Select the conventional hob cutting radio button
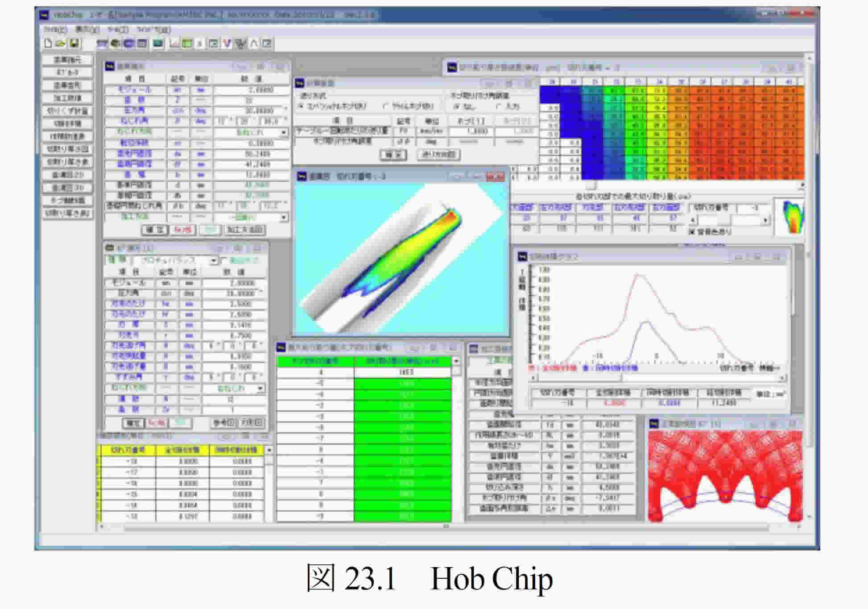The height and width of the screenshot is (609, 868). [x=301, y=106]
